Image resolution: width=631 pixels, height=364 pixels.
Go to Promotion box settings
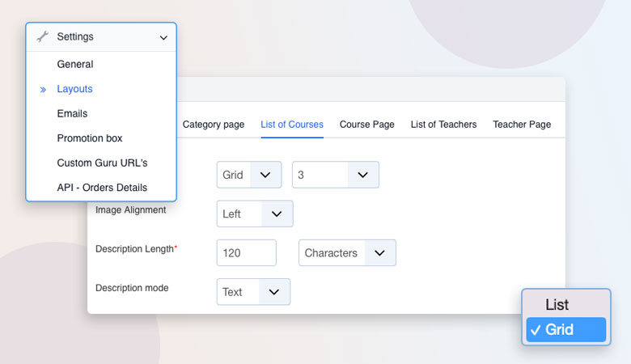click(90, 138)
